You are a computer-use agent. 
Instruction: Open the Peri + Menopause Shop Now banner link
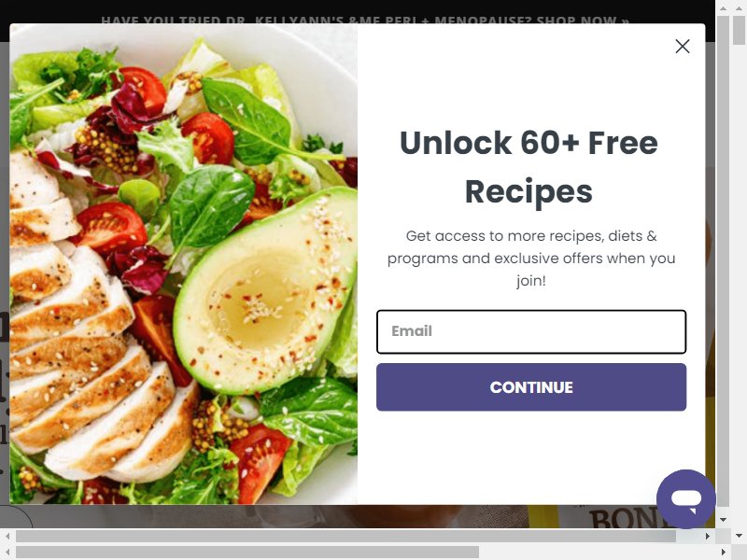coord(365,20)
